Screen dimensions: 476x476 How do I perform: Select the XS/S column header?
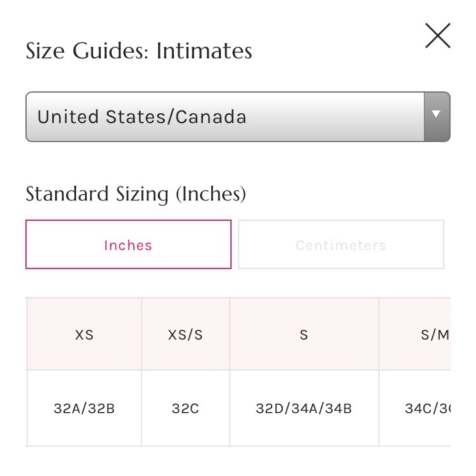185,335
